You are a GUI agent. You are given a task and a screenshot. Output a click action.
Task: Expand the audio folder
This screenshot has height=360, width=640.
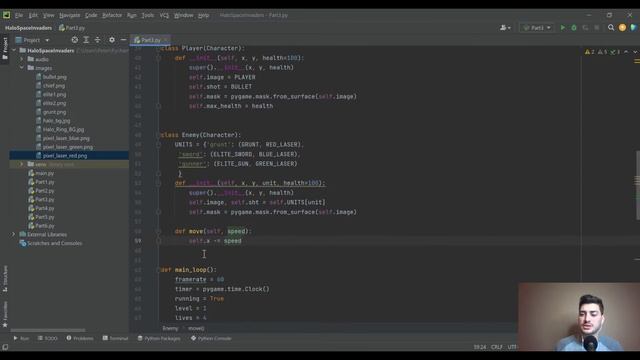[22, 59]
